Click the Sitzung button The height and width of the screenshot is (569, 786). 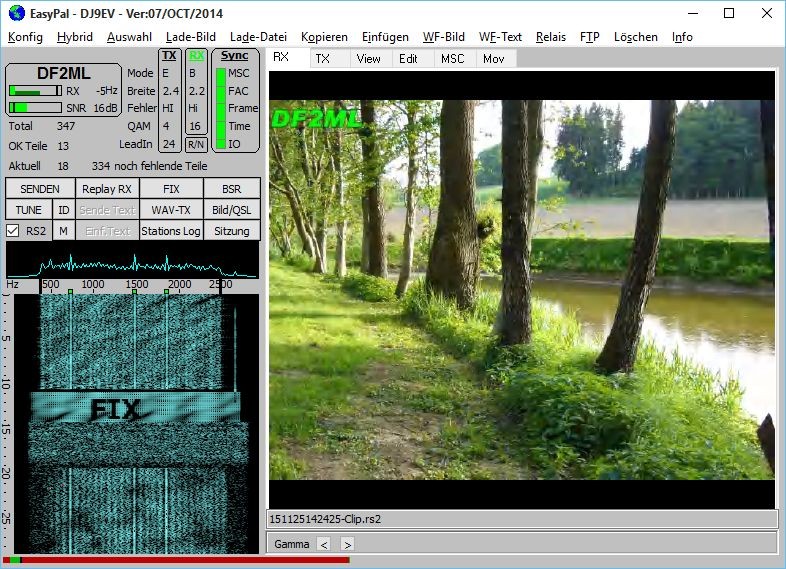tap(232, 231)
